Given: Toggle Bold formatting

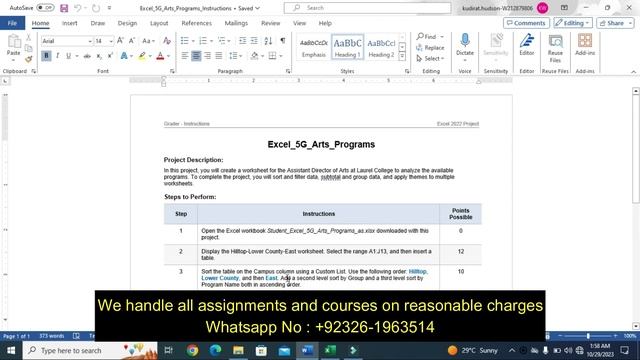Looking at the screenshot, I should coord(46,56).
